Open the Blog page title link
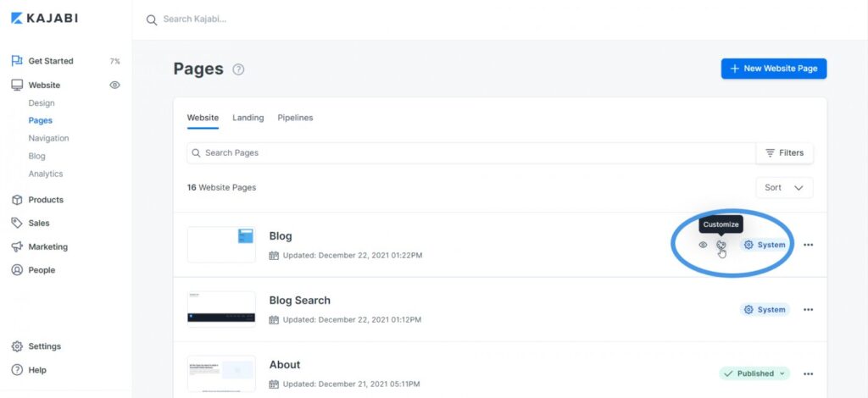Screen dimensions: 868x398 281,236
